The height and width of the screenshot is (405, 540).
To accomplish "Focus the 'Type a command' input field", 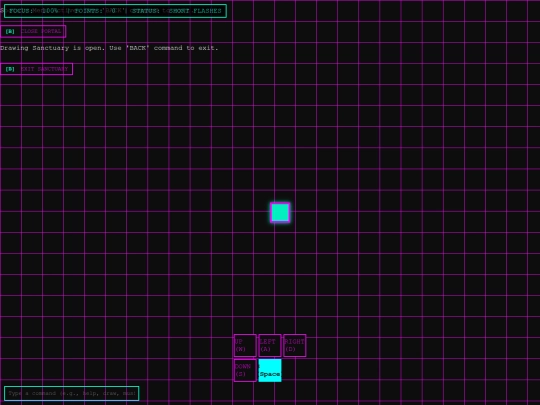I will pos(72,393).
